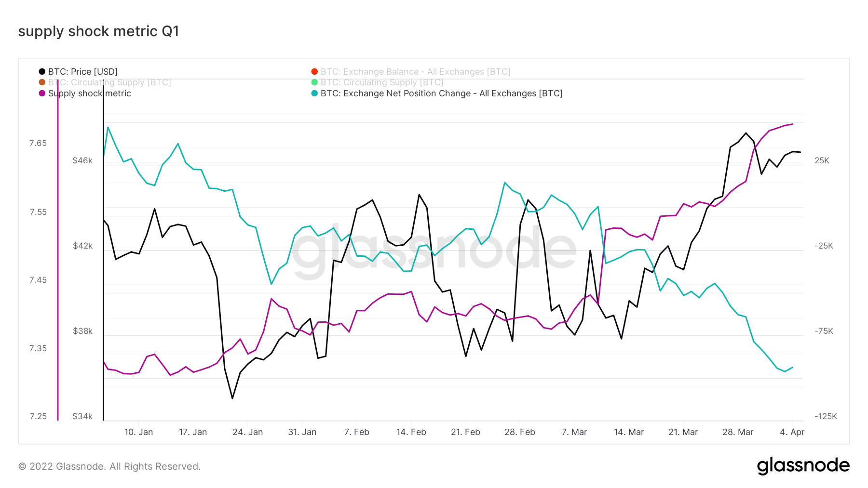Click the "$46k" price axis label
868x488 pixels.
tap(82, 160)
